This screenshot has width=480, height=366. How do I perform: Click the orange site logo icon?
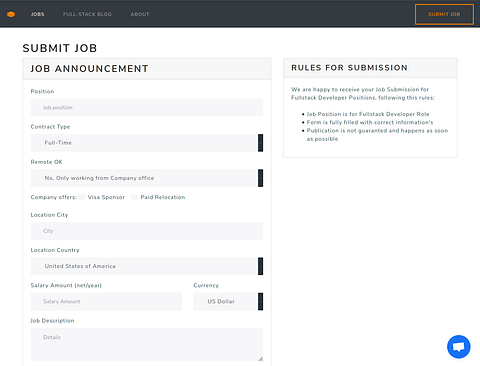point(11,14)
